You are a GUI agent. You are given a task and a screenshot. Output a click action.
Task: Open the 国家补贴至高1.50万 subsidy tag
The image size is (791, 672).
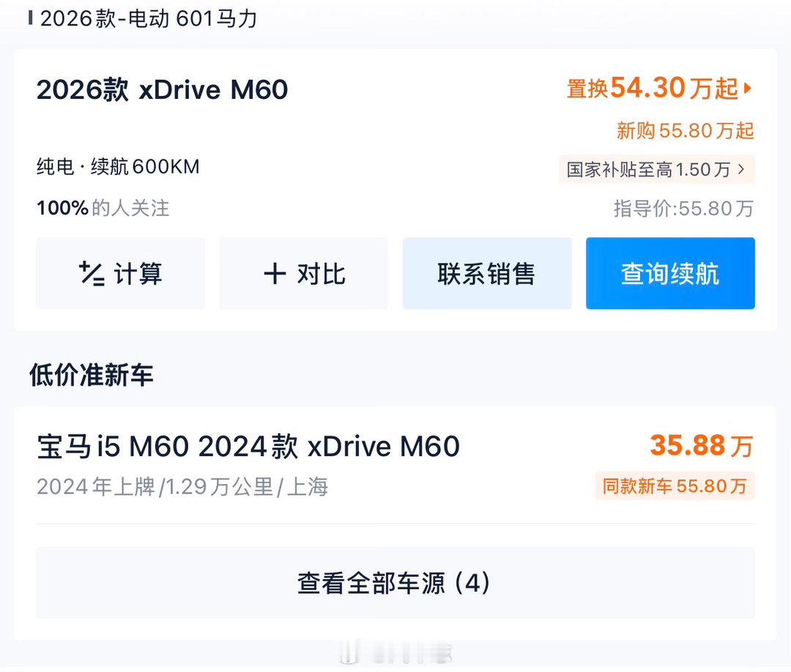657,169
